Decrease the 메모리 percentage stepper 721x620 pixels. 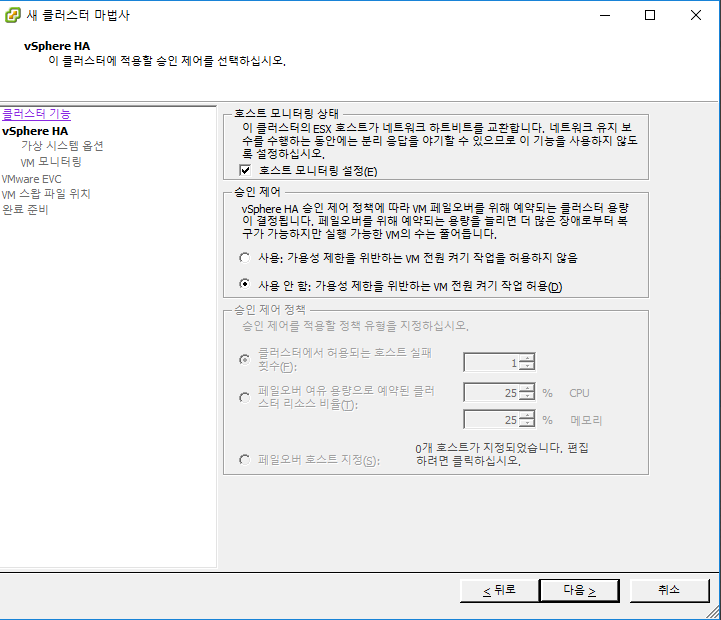coord(528,425)
